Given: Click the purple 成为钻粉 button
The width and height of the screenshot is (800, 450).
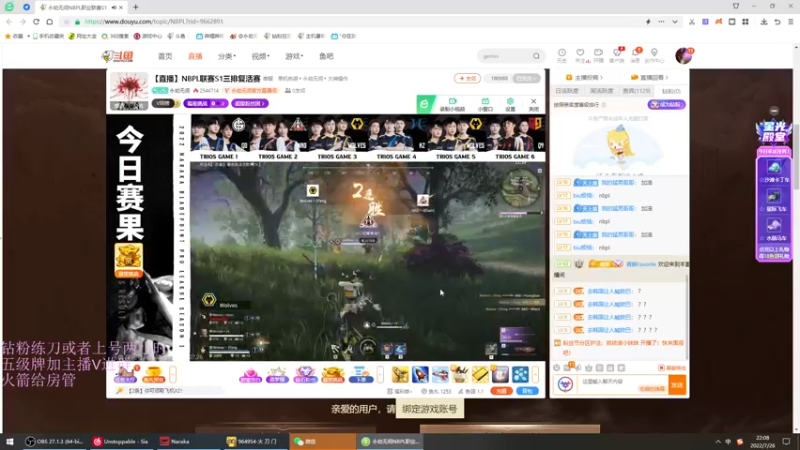Looking at the screenshot, I should click(666, 105).
